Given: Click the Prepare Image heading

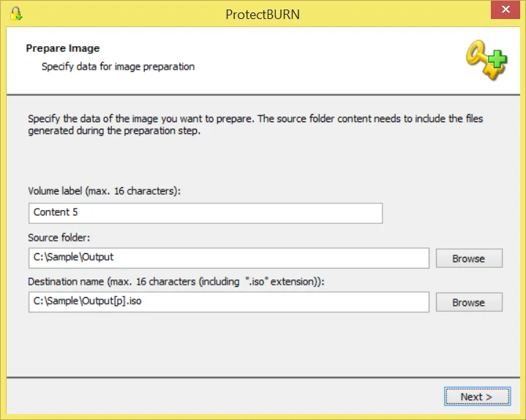Looking at the screenshot, I should 63,48.
